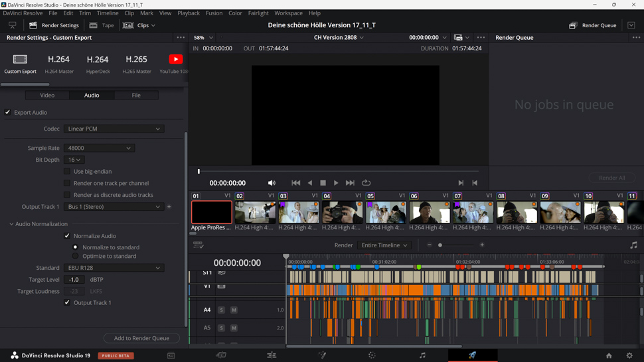The width and height of the screenshot is (644, 362).
Task: Click the Home project manager icon
Action: (x=609, y=355)
